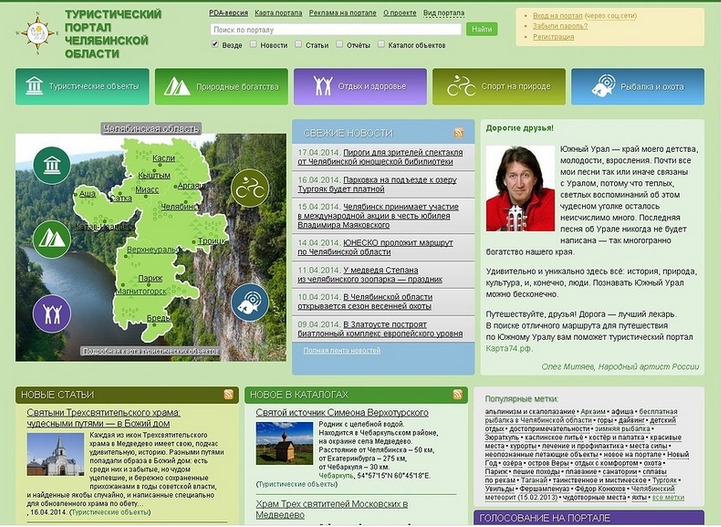The image size is (721, 527).
Task: Focus the Поиск по порталу search field
Action: pos(336,29)
